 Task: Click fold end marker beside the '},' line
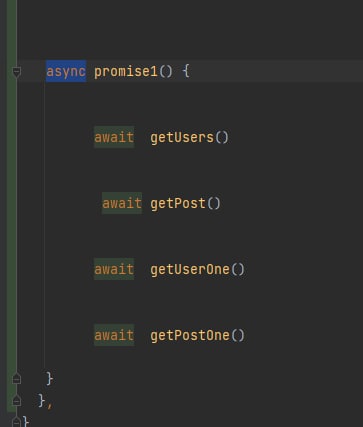click(x=16, y=401)
